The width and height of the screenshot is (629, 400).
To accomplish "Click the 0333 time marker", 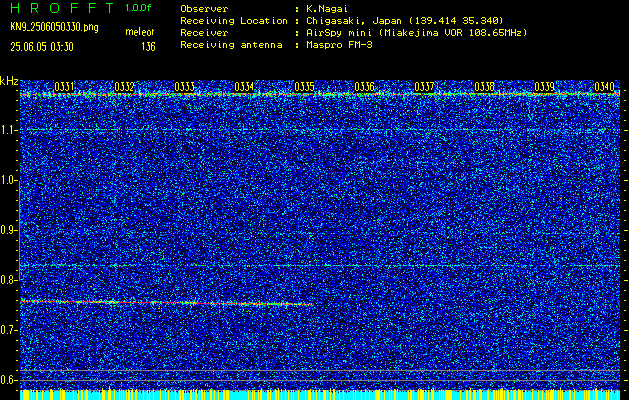I will coord(184,87).
